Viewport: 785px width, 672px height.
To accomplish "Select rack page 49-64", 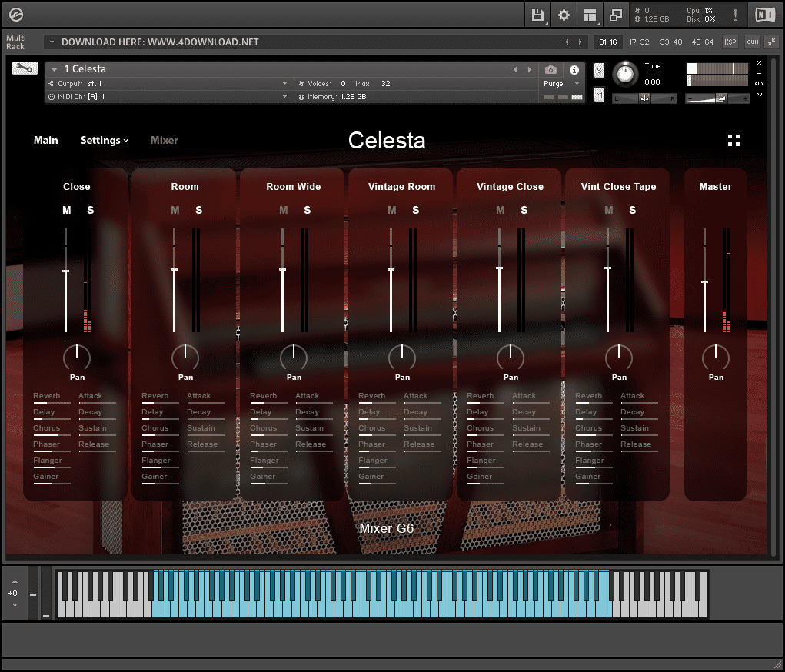I will pos(703,42).
